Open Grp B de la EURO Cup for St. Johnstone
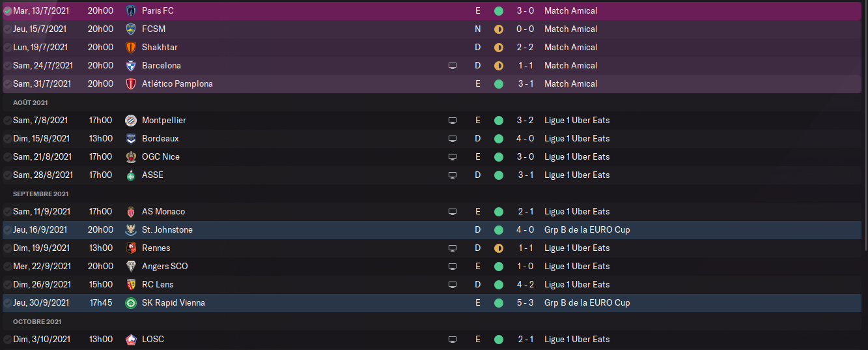Viewport: 868px width, 350px height. tap(587, 230)
